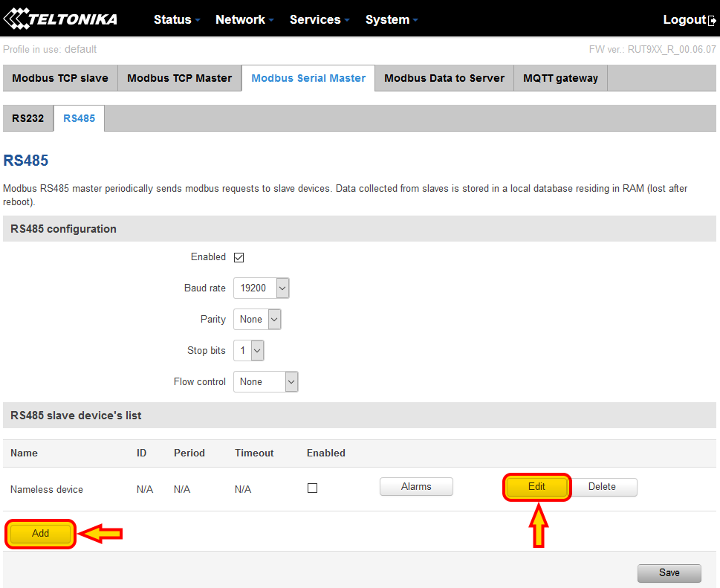Click the logout exit icon
720x588 pixels.
coord(713,19)
